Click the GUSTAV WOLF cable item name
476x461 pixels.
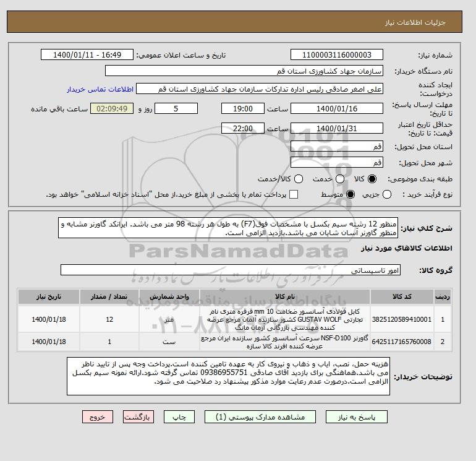tap(285, 319)
